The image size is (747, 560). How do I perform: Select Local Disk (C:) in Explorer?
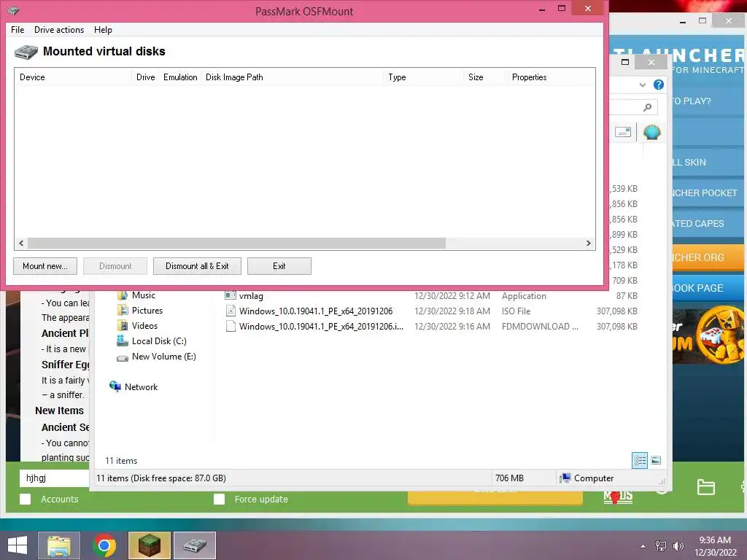point(159,341)
